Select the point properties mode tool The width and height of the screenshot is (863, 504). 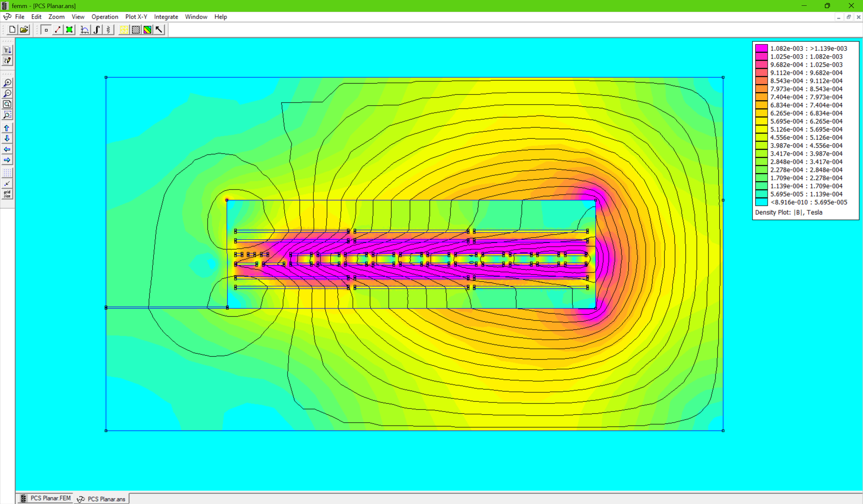[46, 30]
